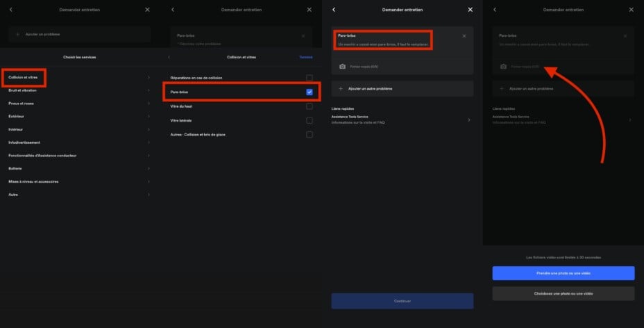The image size is (644, 328).
Task: Close the screen showing Collision et vitres sheet
Action: [310, 10]
